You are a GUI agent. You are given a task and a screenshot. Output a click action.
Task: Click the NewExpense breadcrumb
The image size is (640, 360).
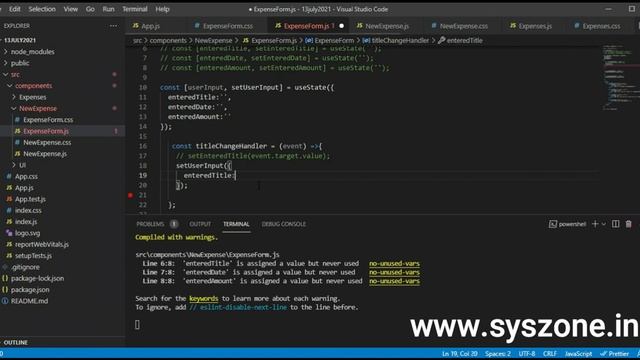213,40
